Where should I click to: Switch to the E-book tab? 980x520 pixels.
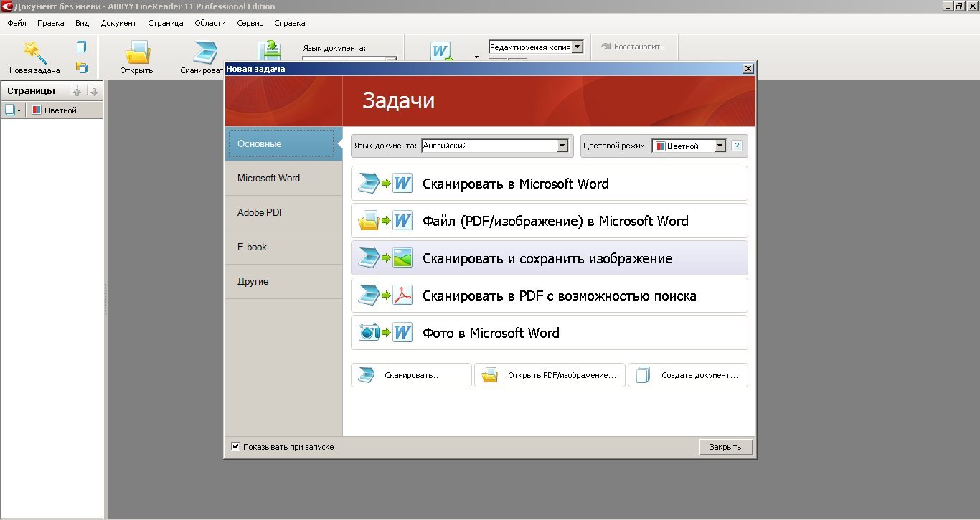click(253, 247)
